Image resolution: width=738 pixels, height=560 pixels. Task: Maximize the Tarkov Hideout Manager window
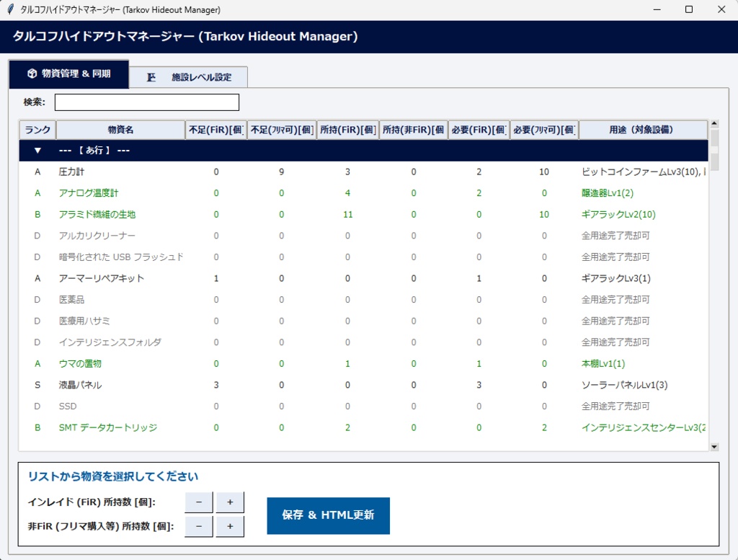tap(688, 9)
